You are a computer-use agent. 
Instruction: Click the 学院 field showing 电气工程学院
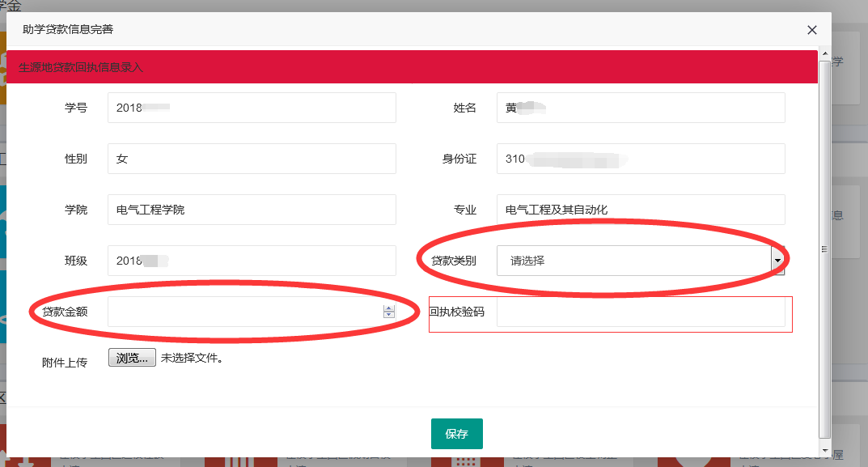[252, 210]
